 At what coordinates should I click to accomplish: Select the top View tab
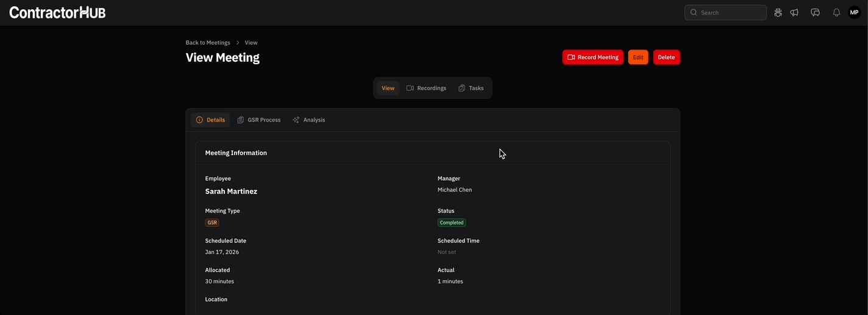click(388, 88)
